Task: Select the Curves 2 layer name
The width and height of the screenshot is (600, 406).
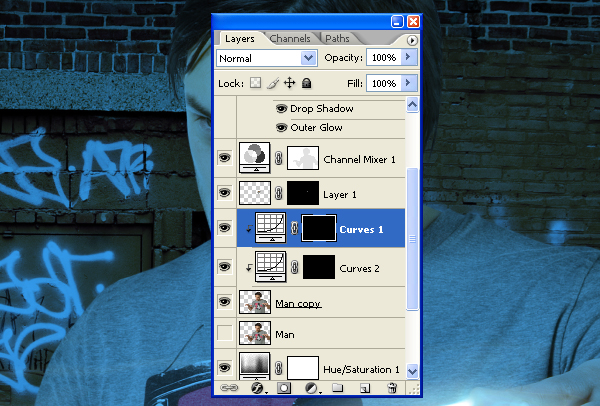Action: coord(359,269)
